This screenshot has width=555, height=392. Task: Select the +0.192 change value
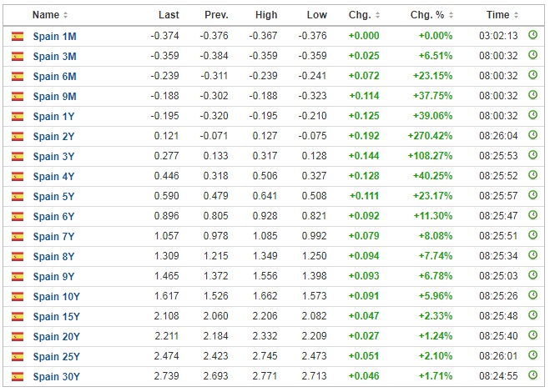[364, 136]
